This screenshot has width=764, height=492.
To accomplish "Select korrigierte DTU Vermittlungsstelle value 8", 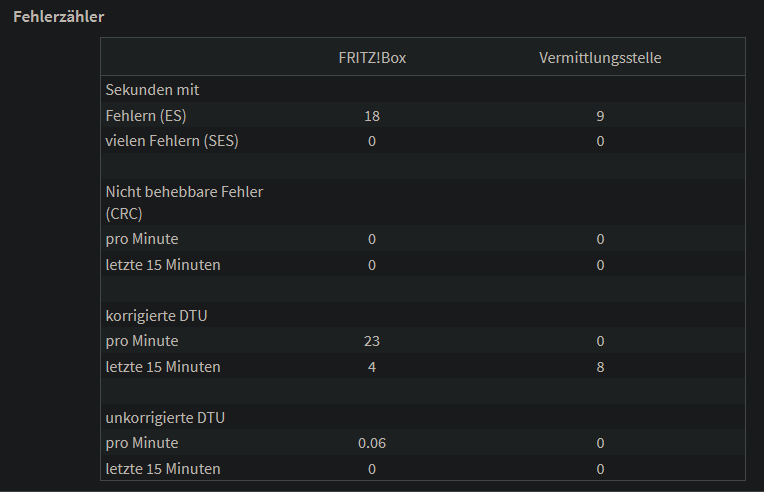I will tap(600, 367).
